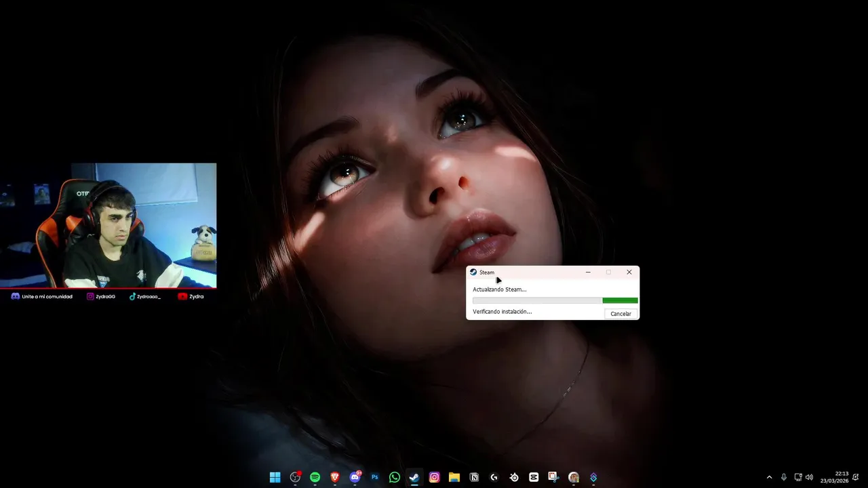Image resolution: width=868 pixels, height=488 pixels.
Task: Open File Explorer from the taskbar
Action: [454, 477]
